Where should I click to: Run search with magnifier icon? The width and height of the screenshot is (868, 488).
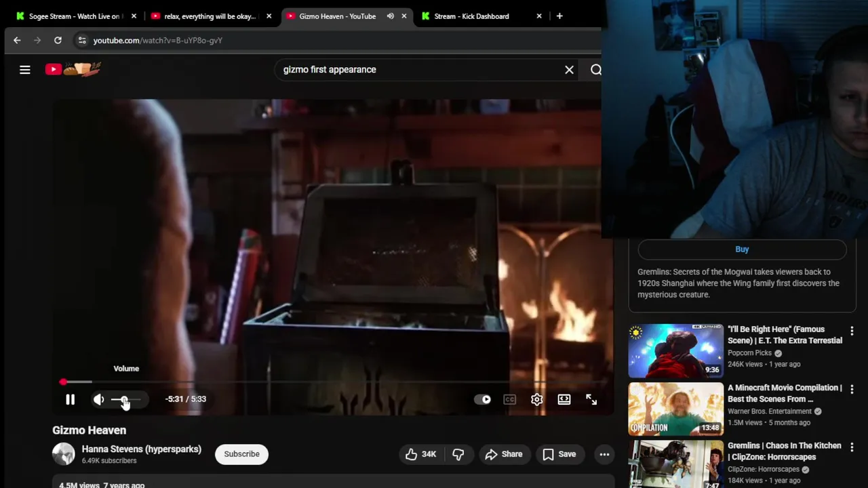(595, 69)
